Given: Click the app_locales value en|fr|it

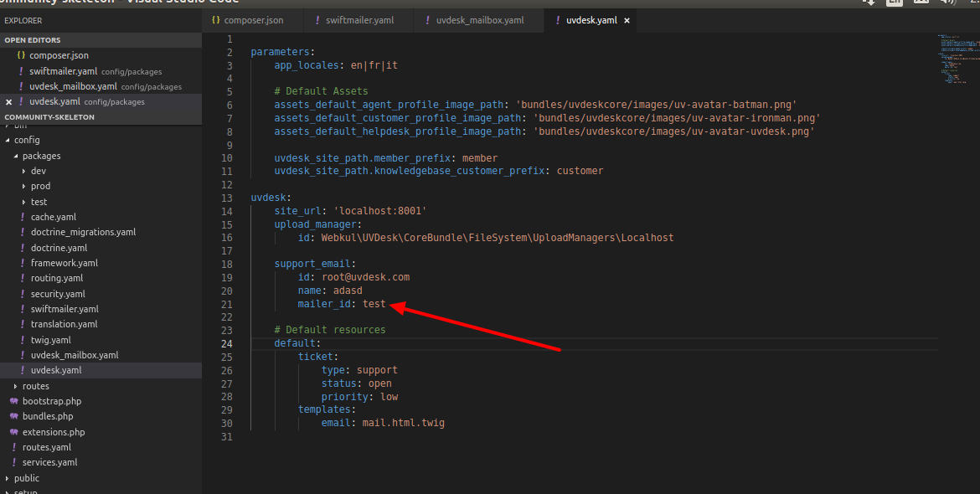Looking at the screenshot, I should (x=374, y=65).
